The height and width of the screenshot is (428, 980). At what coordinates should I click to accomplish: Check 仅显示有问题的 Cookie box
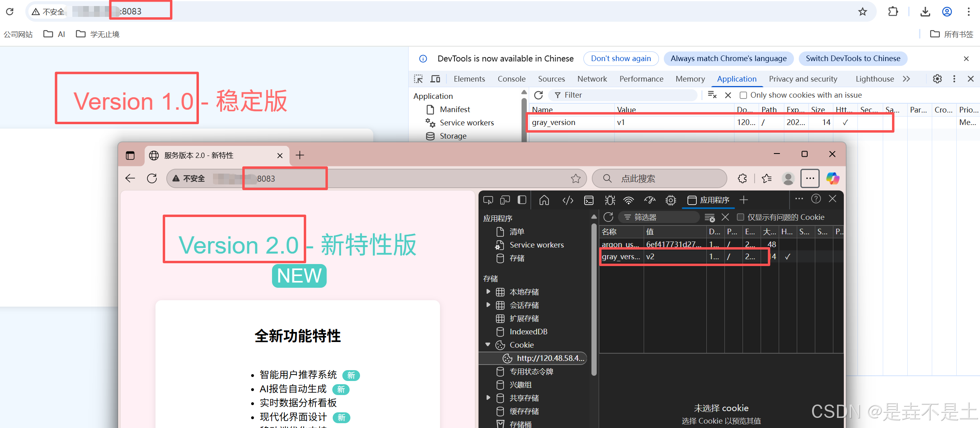[741, 217]
